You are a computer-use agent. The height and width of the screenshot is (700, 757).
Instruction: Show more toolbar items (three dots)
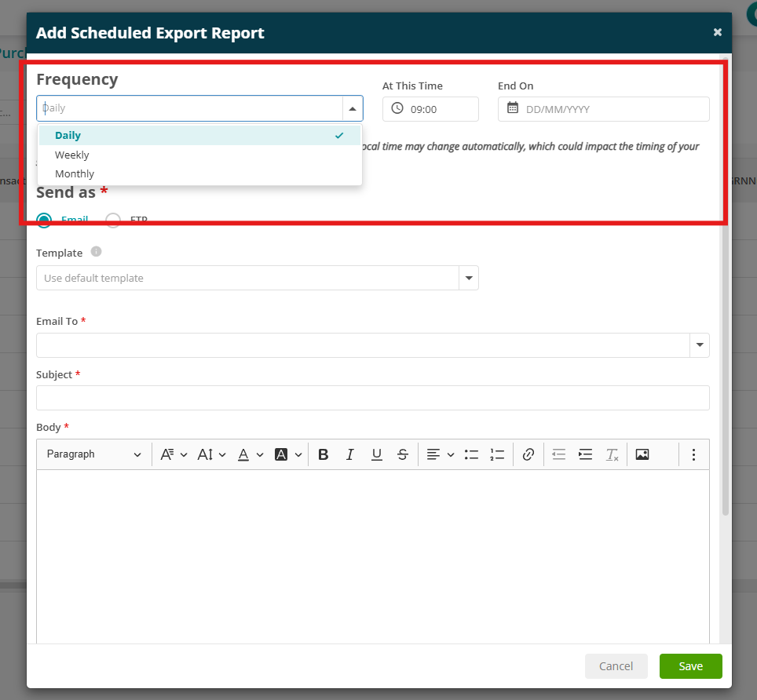coord(693,454)
